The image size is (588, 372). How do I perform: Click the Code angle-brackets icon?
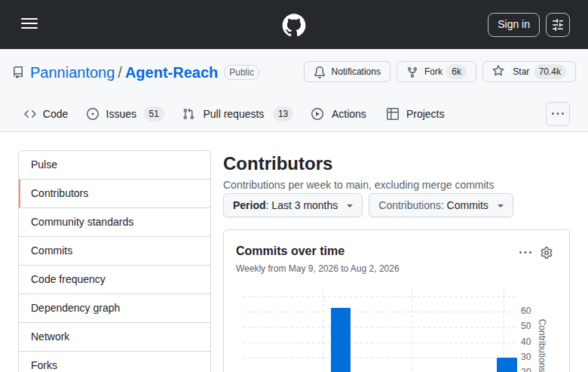pyautogui.click(x=30, y=114)
